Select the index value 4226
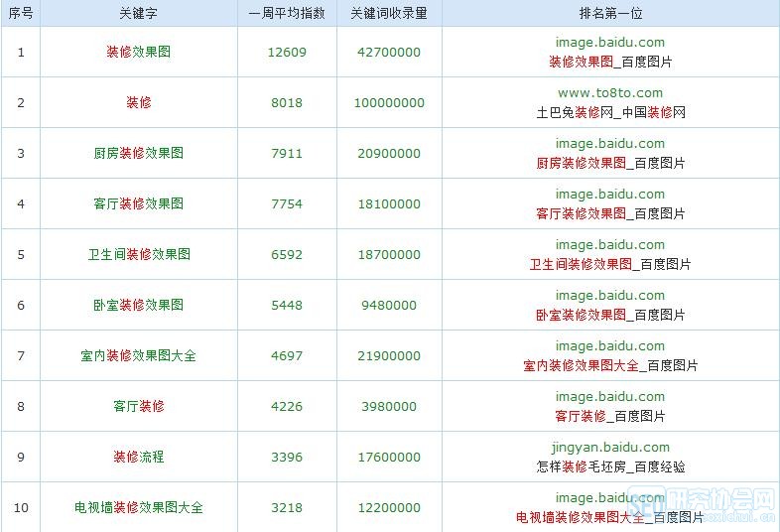 (x=287, y=407)
